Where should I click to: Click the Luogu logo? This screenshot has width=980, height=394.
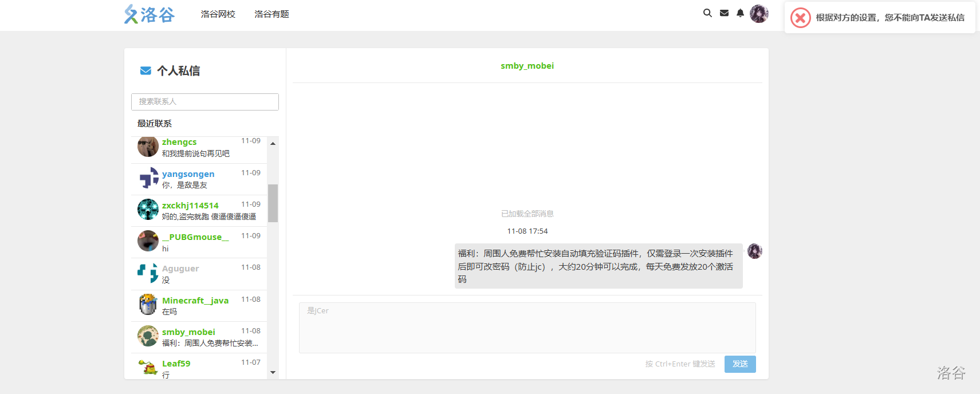tap(149, 14)
